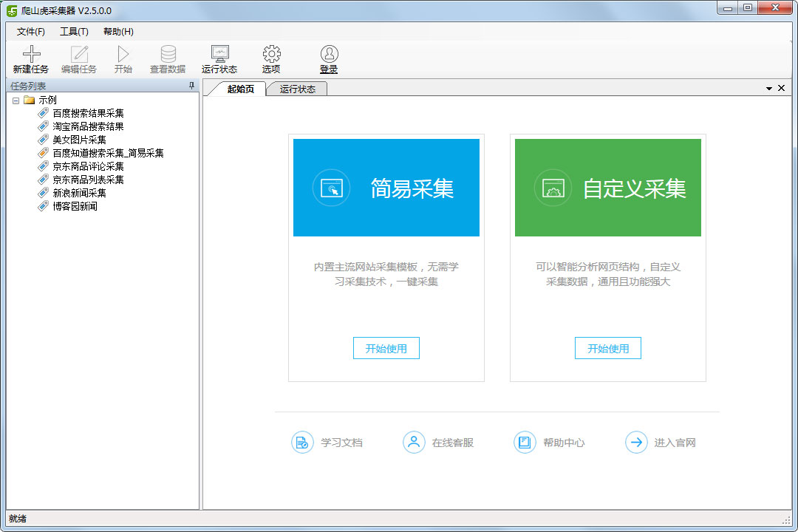Click 开始使用 under 自定义采集
798x532 pixels.
point(608,349)
